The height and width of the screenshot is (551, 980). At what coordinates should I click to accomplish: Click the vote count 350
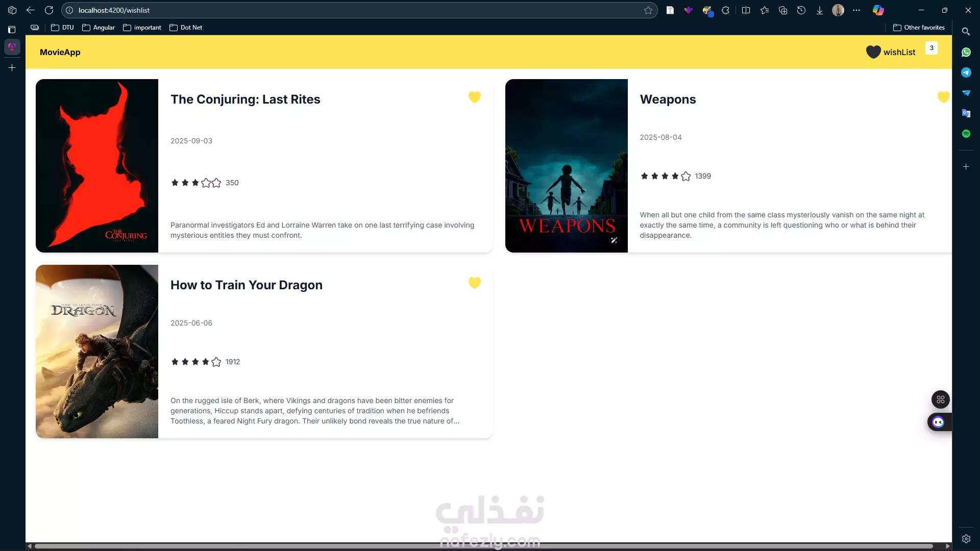[x=232, y=183]
